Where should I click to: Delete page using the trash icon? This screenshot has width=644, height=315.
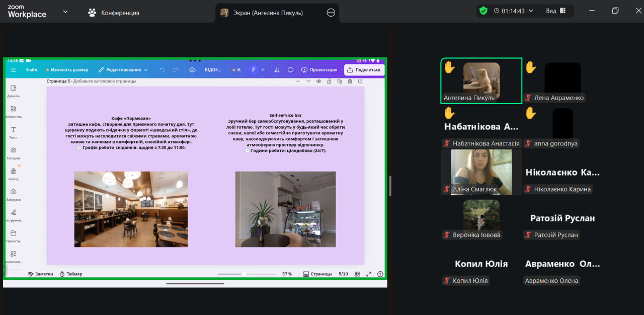[350, 81]
